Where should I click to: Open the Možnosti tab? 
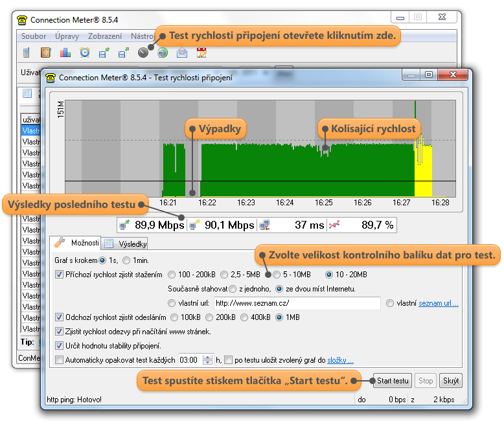(x=76, y=243)
